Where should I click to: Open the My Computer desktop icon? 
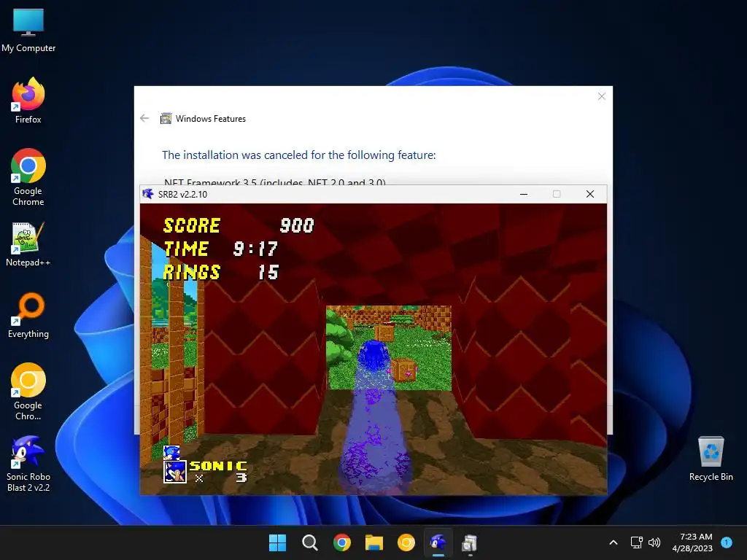click(28, 30)
